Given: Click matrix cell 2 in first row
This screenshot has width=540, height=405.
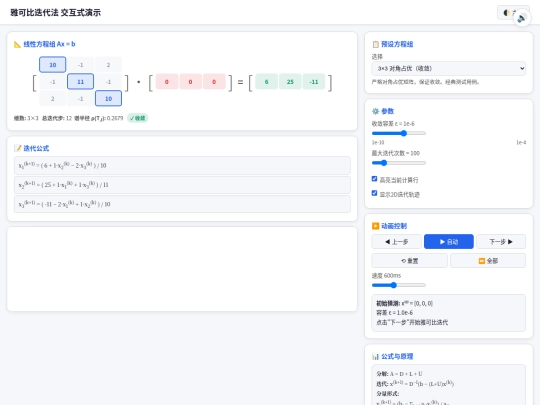Looking at the screenshot, I should [108, 65].
